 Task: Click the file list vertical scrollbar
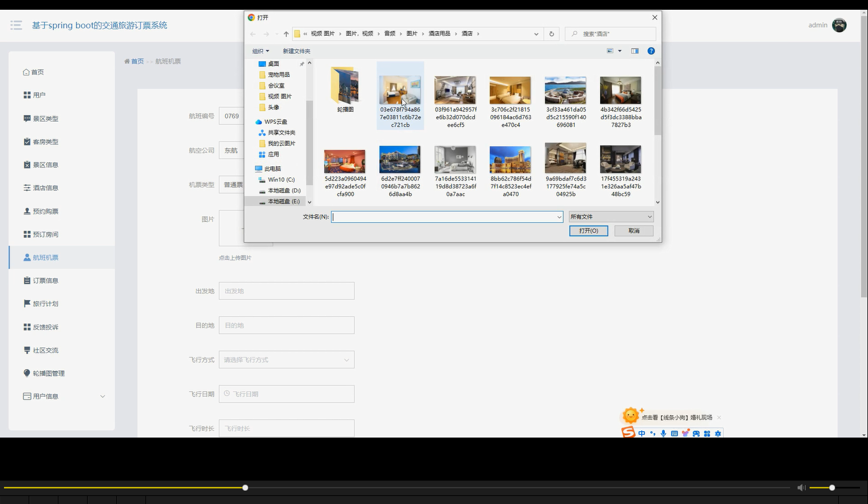657,100
